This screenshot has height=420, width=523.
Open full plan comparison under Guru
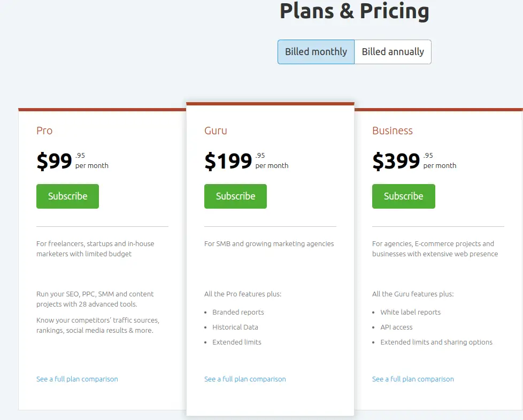[245, 379]
